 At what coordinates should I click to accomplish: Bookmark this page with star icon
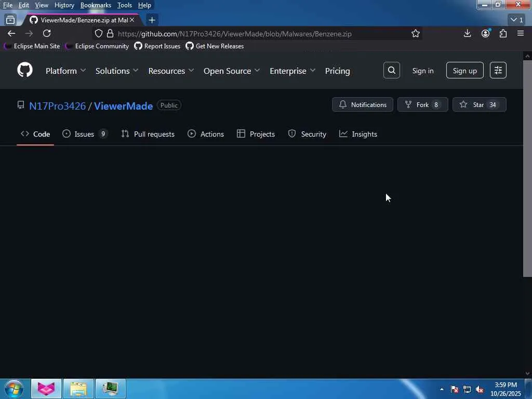415,34
